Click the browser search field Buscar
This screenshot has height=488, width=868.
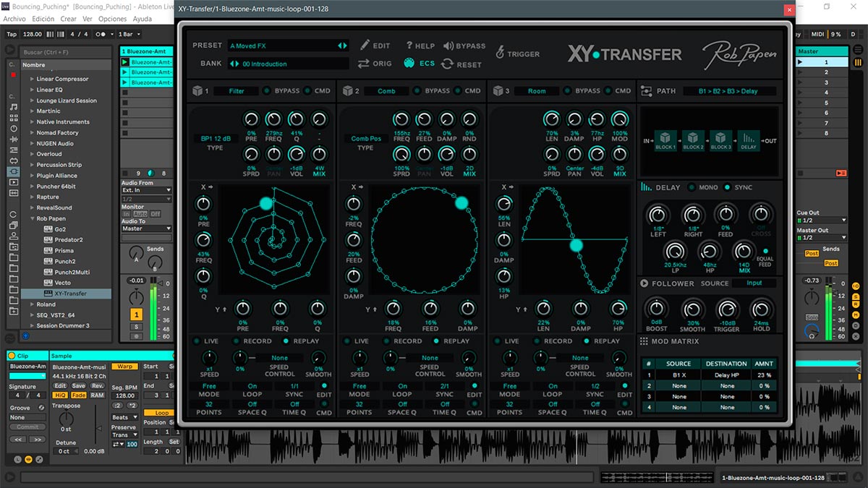67,52
